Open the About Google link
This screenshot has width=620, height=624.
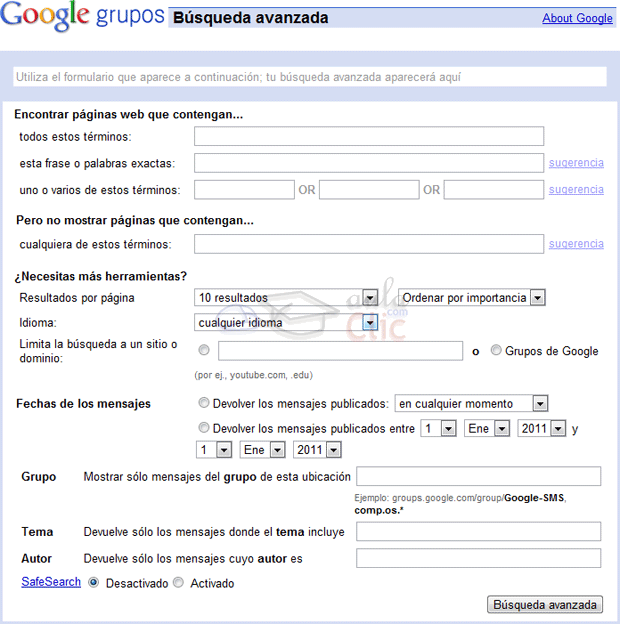click(x=577, y=19)
